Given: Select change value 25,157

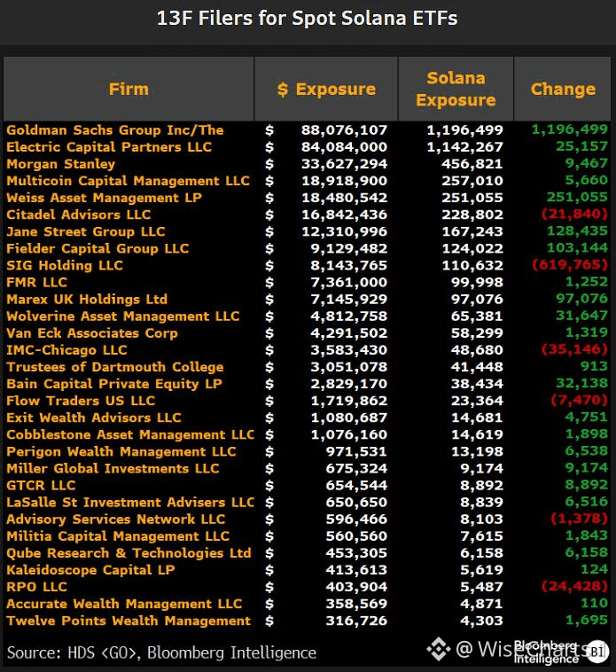Looking at the screenshot, I should point(581,146).
